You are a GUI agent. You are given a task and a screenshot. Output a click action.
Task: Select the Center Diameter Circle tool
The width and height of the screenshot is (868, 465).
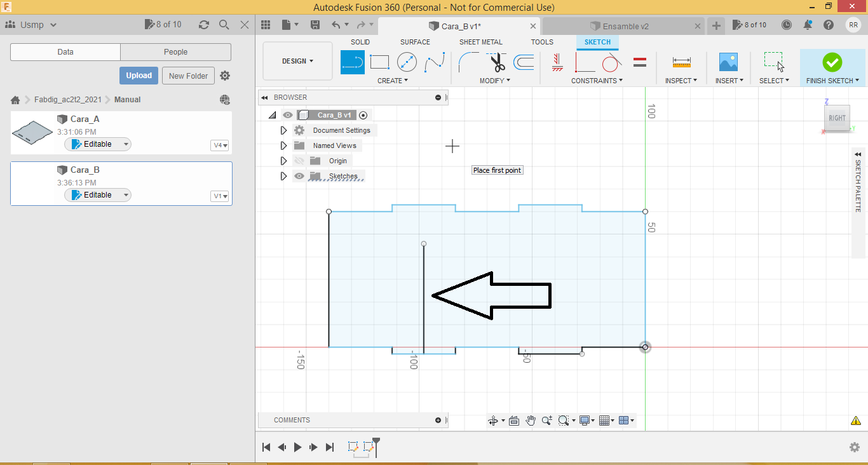click(407, 62)
